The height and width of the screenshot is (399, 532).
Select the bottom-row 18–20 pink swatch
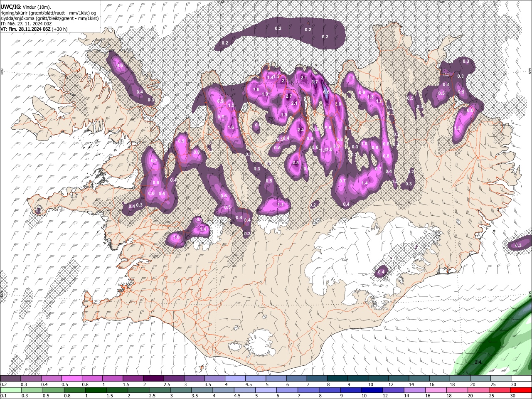[x=458, y=390]
